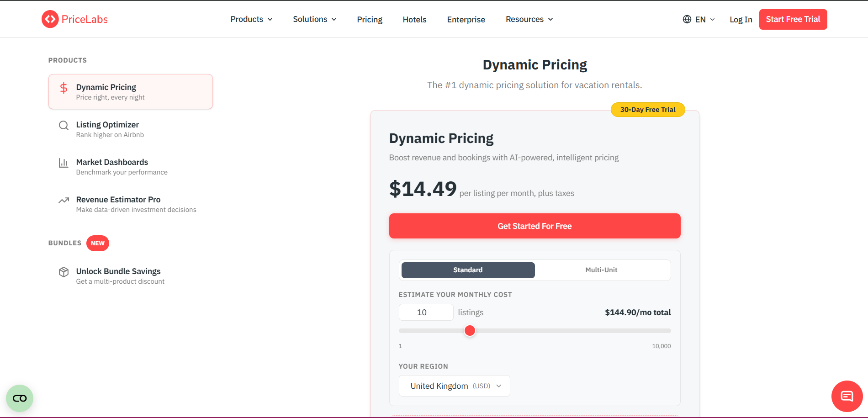Click the dollar sign Dynamic Pricing icon
Viewport: 868px width, 418px height.
point(64,88)
